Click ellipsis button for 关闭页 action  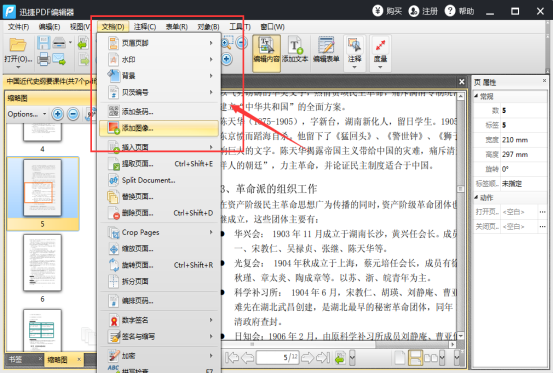coord(542,226)
